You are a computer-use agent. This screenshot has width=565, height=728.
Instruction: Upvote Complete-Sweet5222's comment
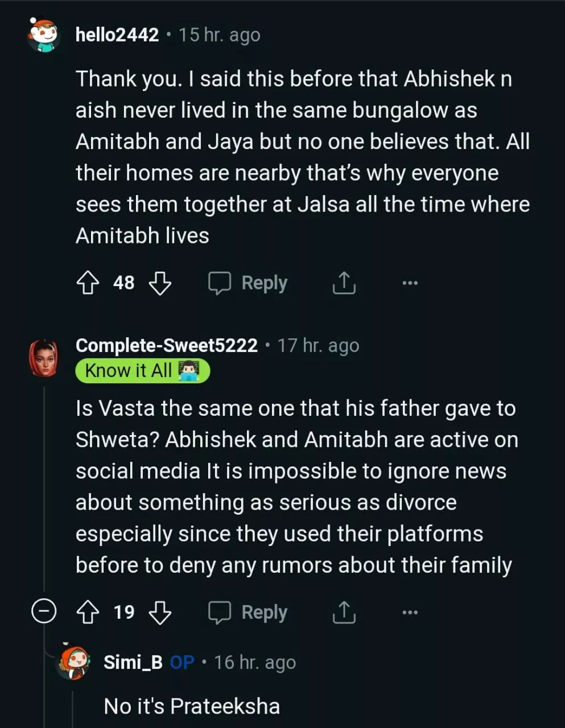click(x=88, y=612)
